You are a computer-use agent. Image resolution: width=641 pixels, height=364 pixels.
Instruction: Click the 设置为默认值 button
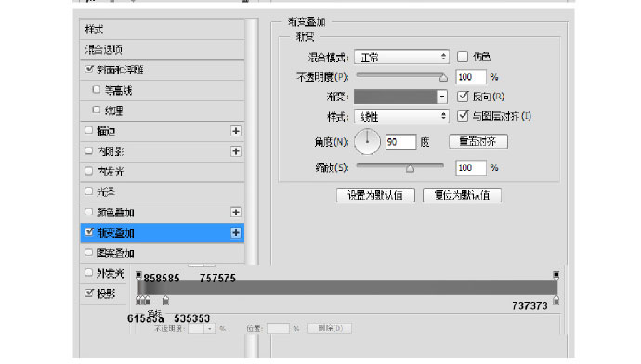point(375,195)
